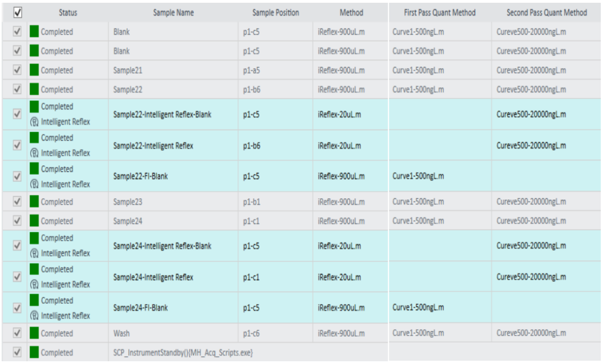
Task: Click Cureve500-20000ngL.m in the Wash row
Action: pos(531,333)
